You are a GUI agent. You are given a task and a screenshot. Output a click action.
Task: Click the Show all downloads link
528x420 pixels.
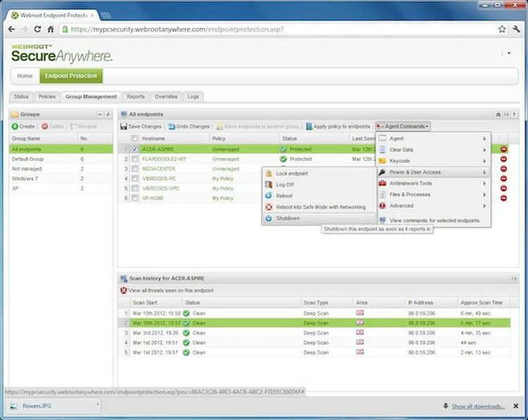click(x=478, y=406)
